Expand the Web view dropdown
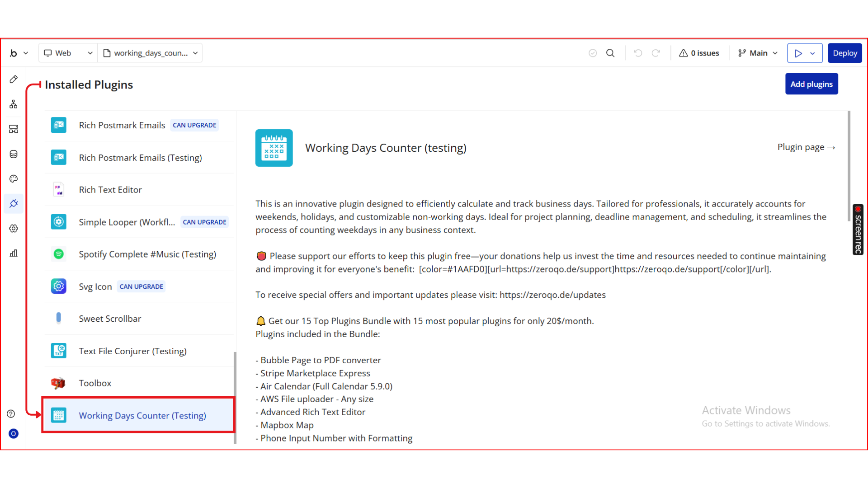868x488 pixels. (x=68, y=53)
